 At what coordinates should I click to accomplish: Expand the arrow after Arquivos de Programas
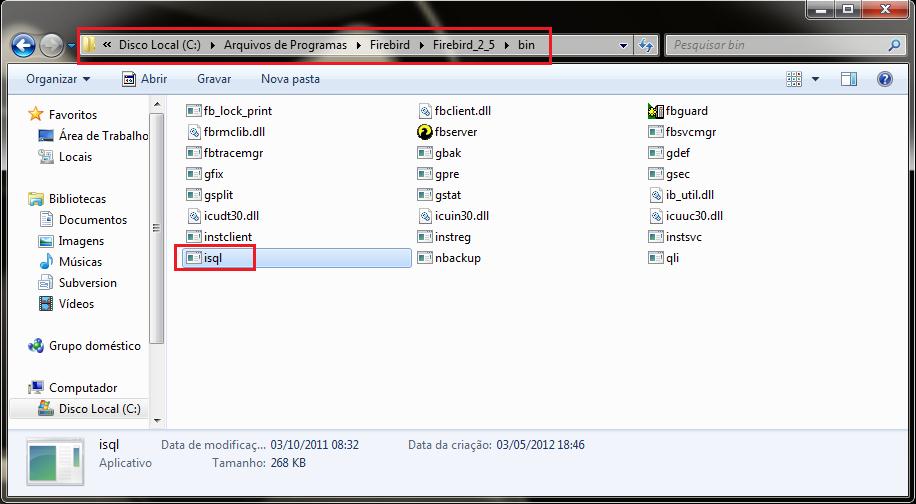pyautogui.click(x=358, y=45)
